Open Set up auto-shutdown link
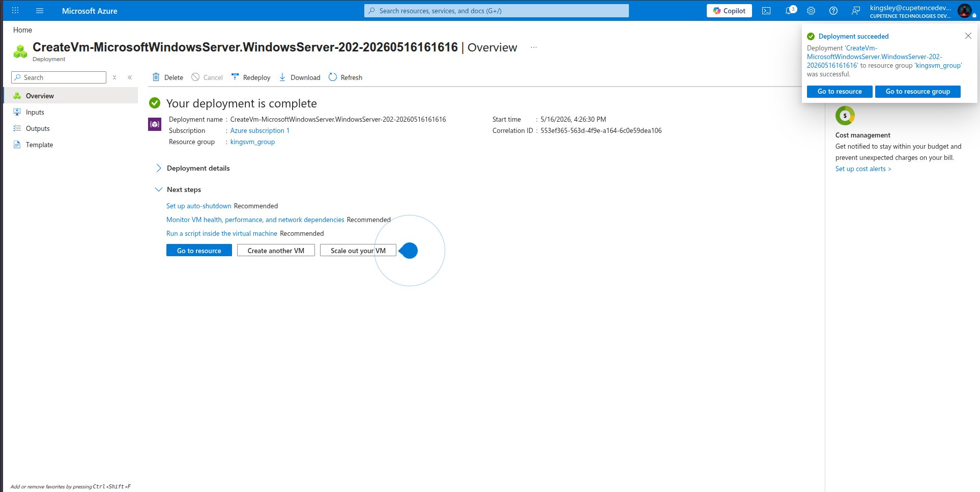The width and height of the screenshot is (980, 492). tap(199, 206)
